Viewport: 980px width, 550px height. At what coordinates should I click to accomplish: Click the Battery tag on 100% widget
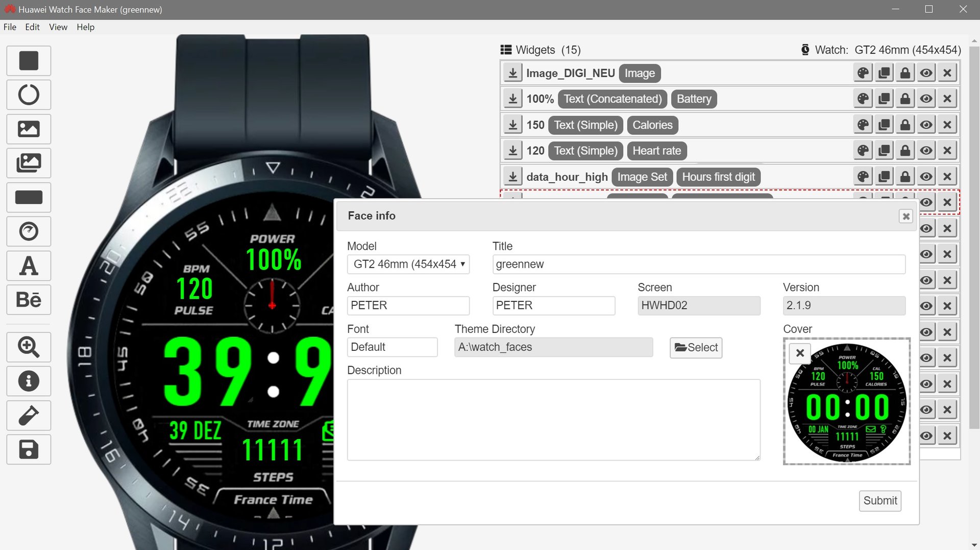pos(694,99)
